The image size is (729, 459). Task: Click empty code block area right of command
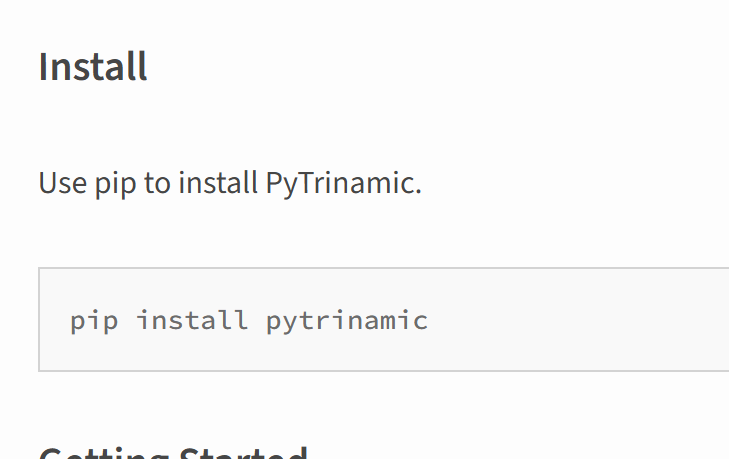click(580, 320)
